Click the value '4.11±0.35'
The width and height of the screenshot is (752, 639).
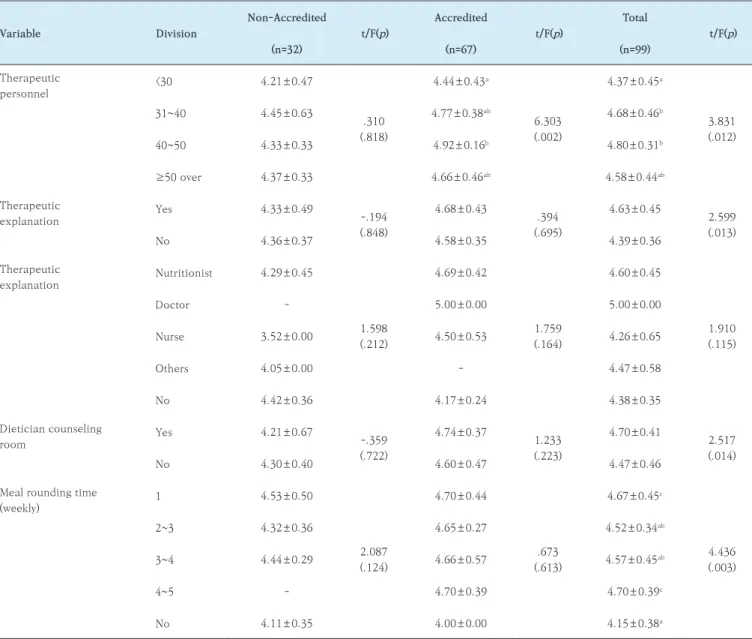[287, 624]
